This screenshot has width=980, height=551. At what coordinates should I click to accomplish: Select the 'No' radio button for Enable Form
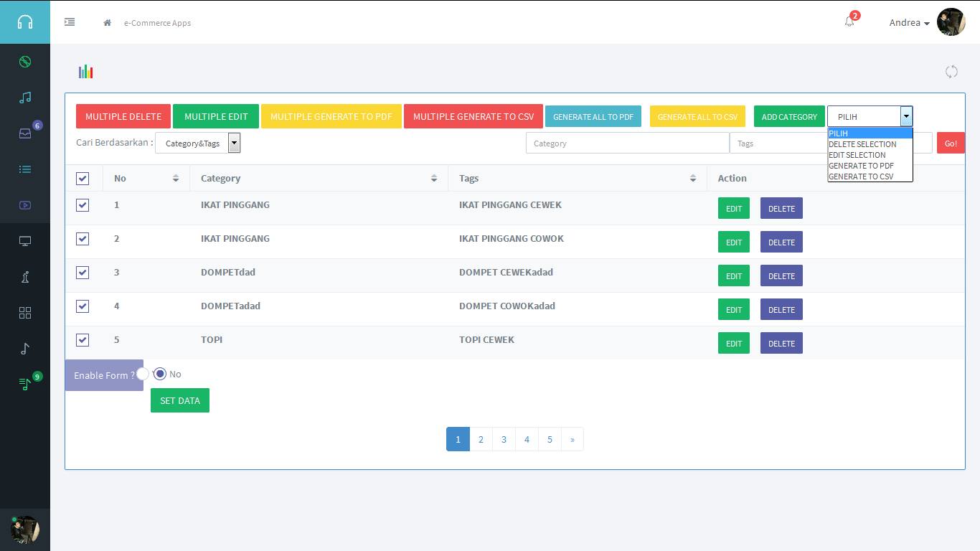point(160,374)
